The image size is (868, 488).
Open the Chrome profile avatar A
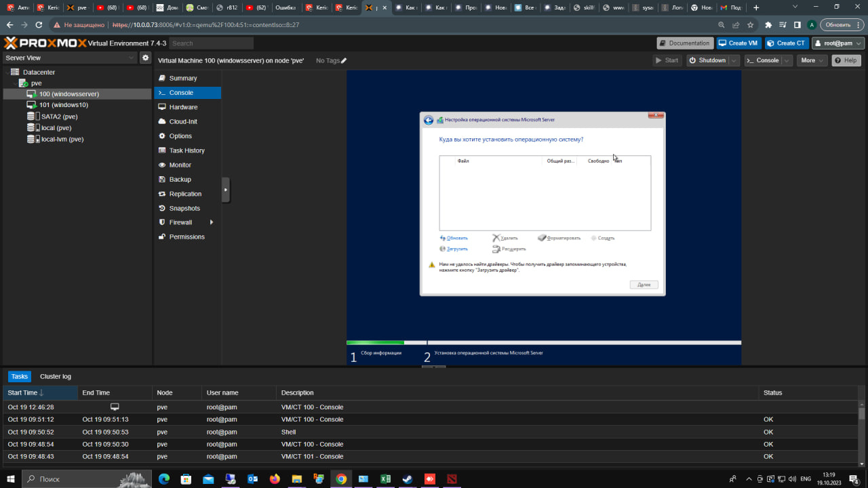(x=812, y=24)
